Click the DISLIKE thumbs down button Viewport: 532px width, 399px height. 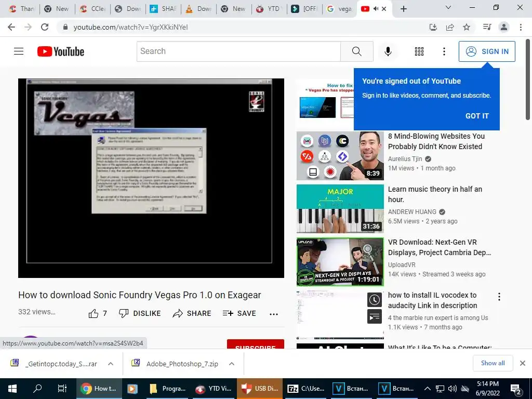click(x=139, y=313)
